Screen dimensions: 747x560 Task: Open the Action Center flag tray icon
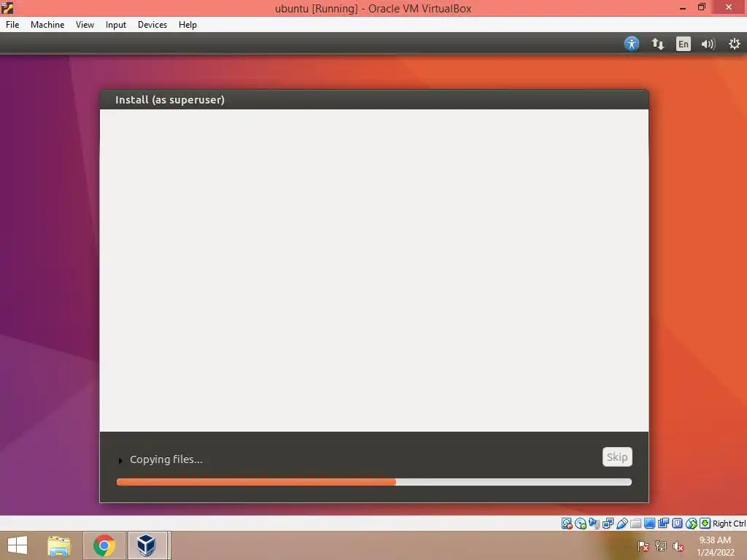643,546
